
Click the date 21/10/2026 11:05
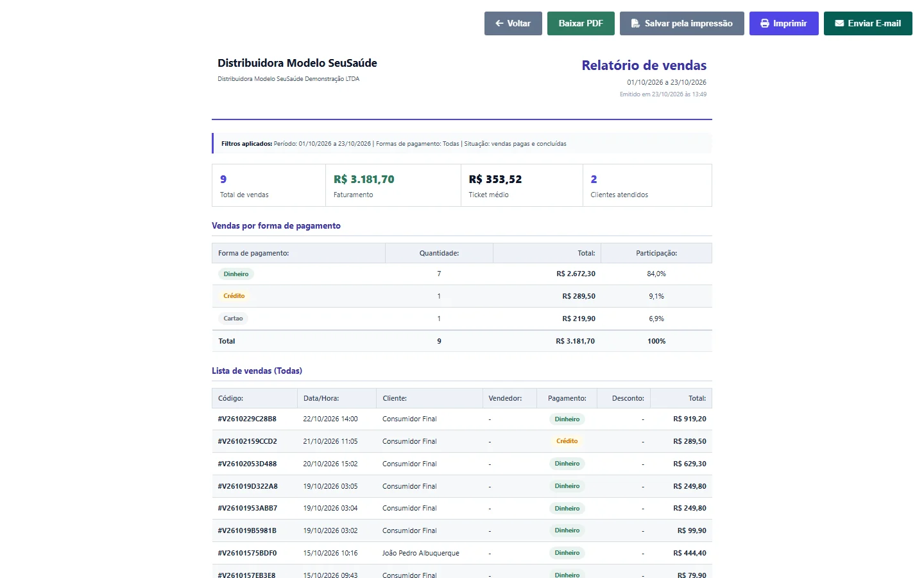click(330, 441)
